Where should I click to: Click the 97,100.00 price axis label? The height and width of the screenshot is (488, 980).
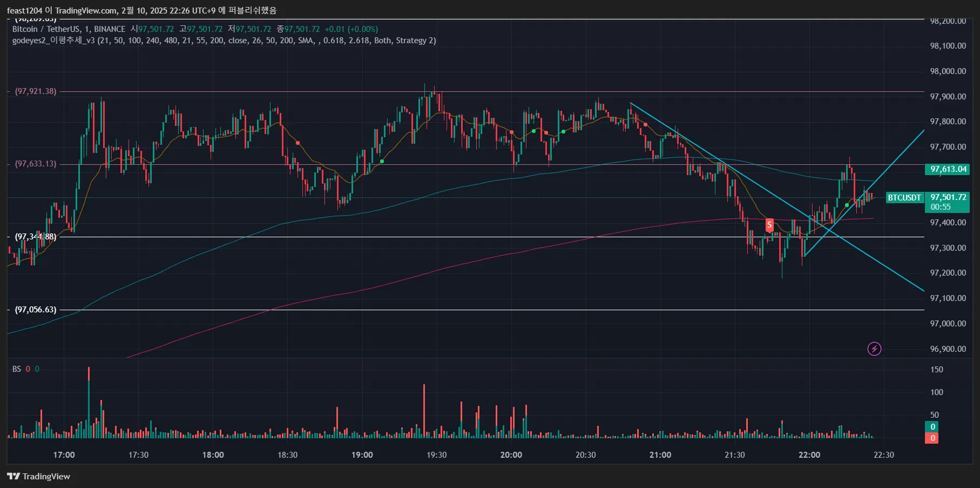[x=948, y=298]
